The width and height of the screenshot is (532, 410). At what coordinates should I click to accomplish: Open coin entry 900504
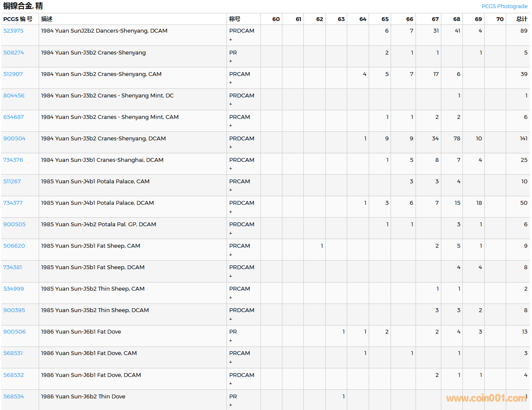pos(14,138)
